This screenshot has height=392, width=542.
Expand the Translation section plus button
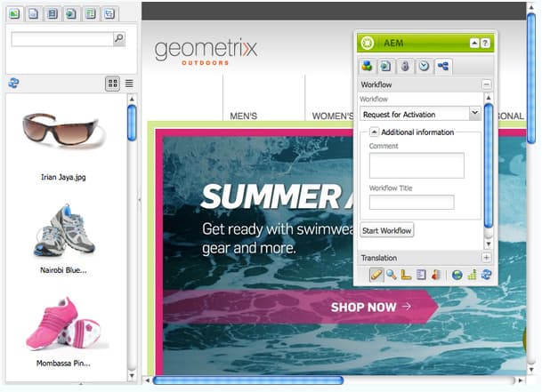click(486, 258)
